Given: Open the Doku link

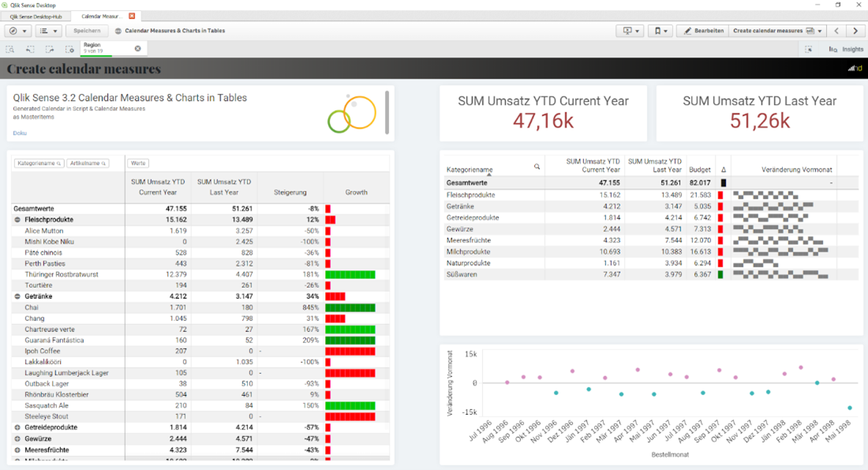Looking at the screenshot, I should [x=20, y=132].
